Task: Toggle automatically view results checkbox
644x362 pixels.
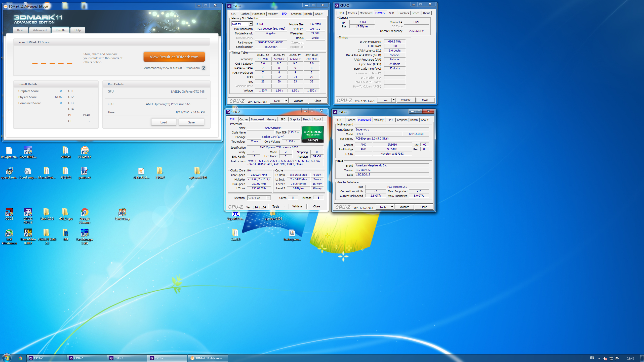Action: pos(204,68)
